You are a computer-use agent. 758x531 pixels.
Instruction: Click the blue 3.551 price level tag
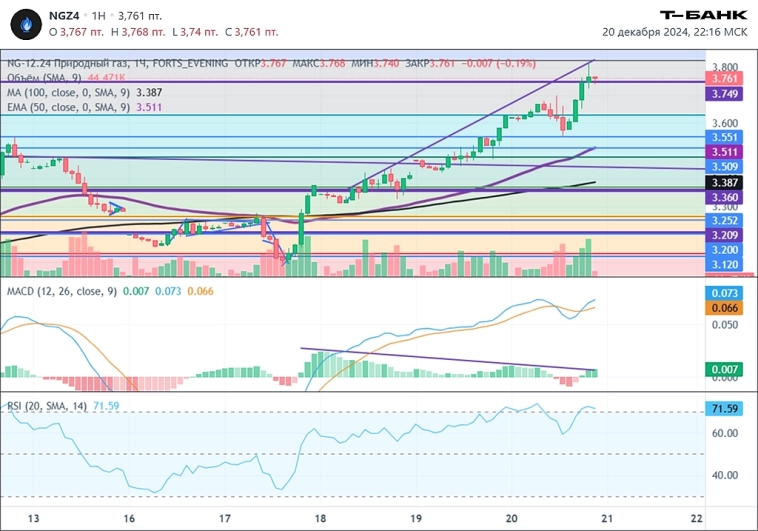click(726, 137)
